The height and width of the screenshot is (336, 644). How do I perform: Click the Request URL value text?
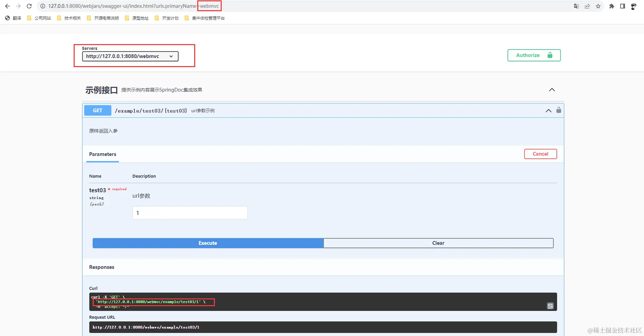pyautogui.click(x=146, y=327)
